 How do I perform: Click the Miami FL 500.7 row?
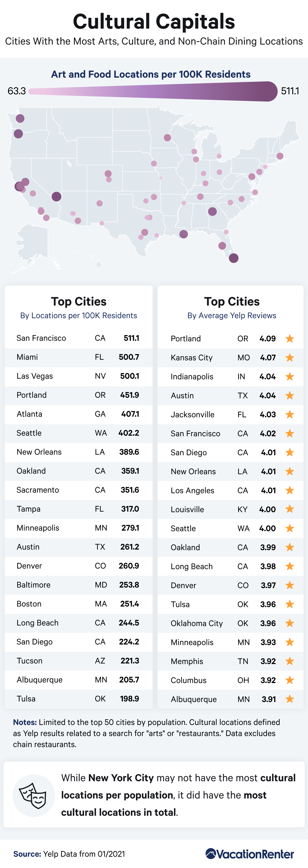79,357
